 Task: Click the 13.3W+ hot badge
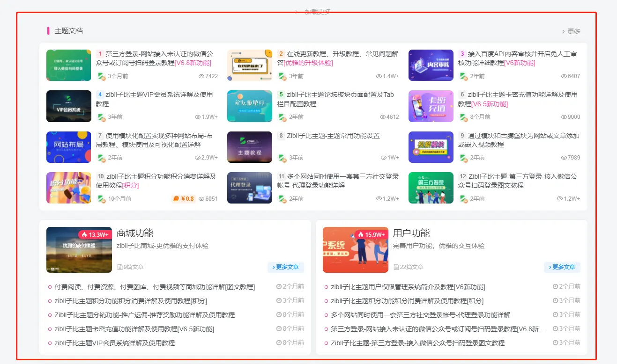click(95, 234)
